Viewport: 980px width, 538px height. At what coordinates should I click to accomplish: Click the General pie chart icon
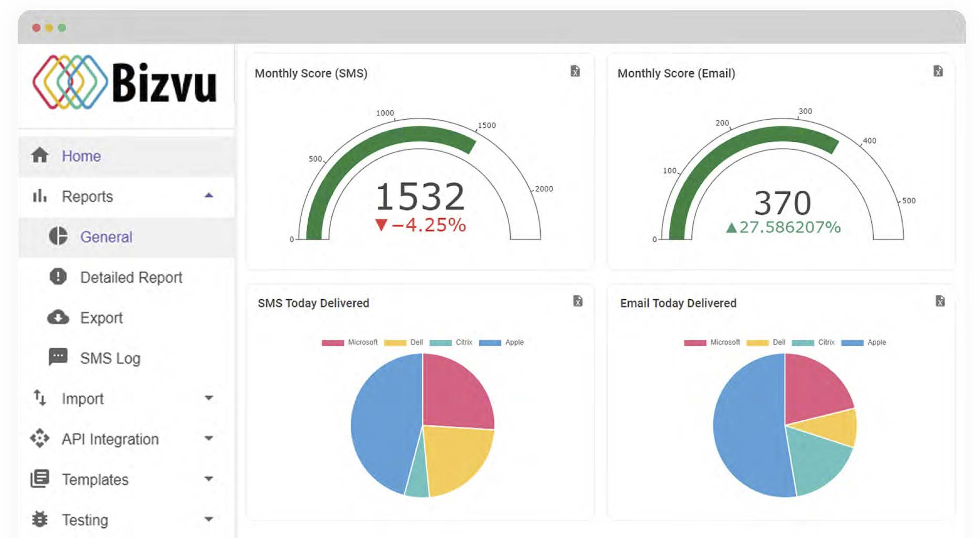58,236
